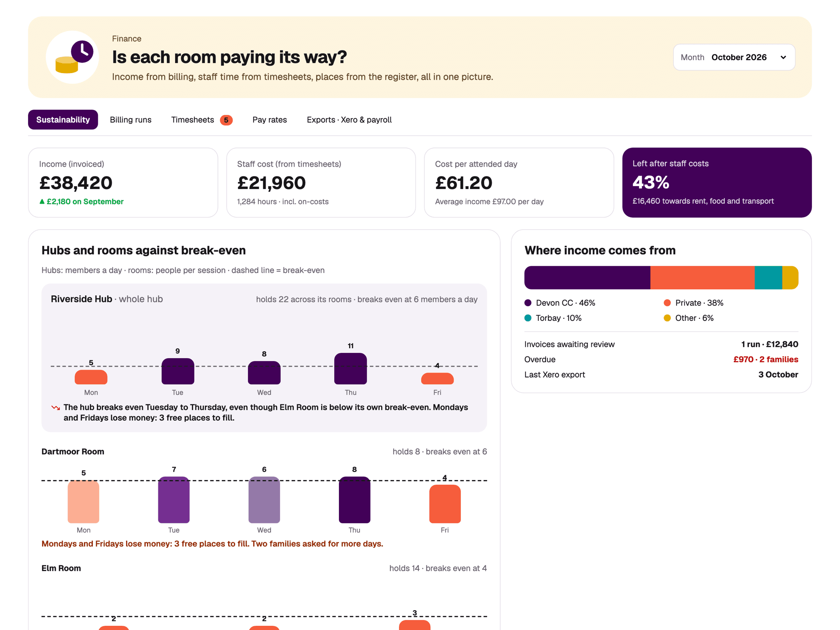The width and height of the screenshot is (840, 630).
Task: Click the '1 run · £12,840' awaiting review value
Action: [769, 344]
